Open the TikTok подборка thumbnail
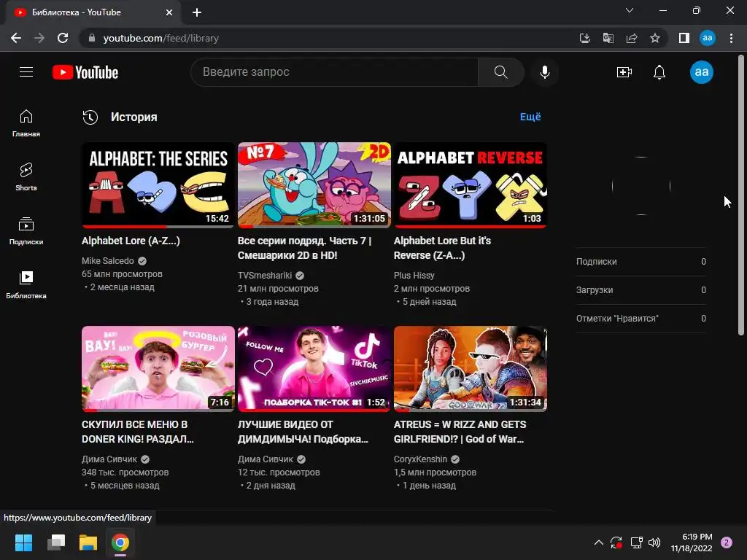 point(314,368)
